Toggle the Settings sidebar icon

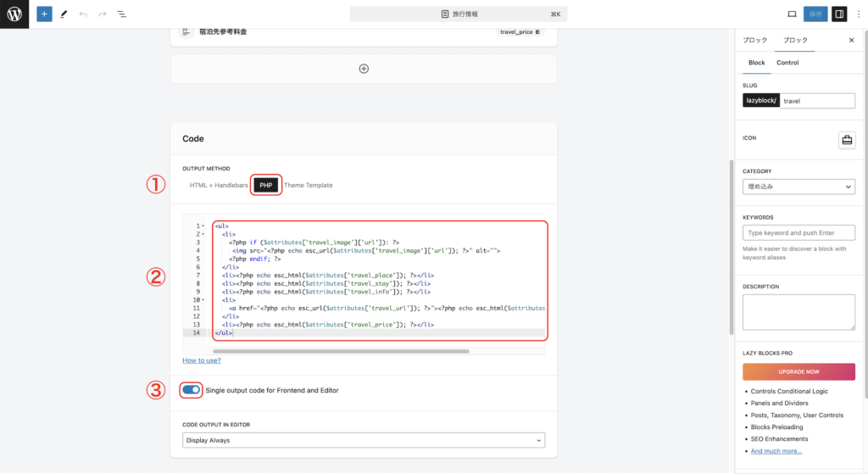pyautogui.click(x=839, y=14)
